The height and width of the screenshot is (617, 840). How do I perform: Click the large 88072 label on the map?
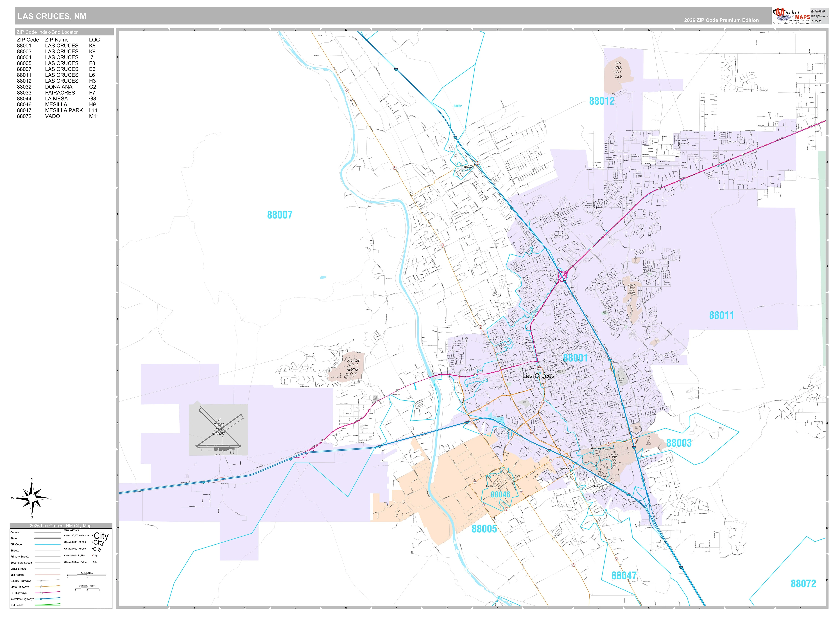tap(803, 583)
